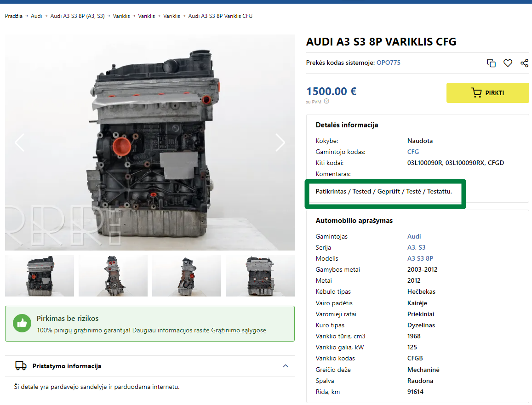
Task: Click the comment text Patikrintas / Tested
Action: click(384, 191)
